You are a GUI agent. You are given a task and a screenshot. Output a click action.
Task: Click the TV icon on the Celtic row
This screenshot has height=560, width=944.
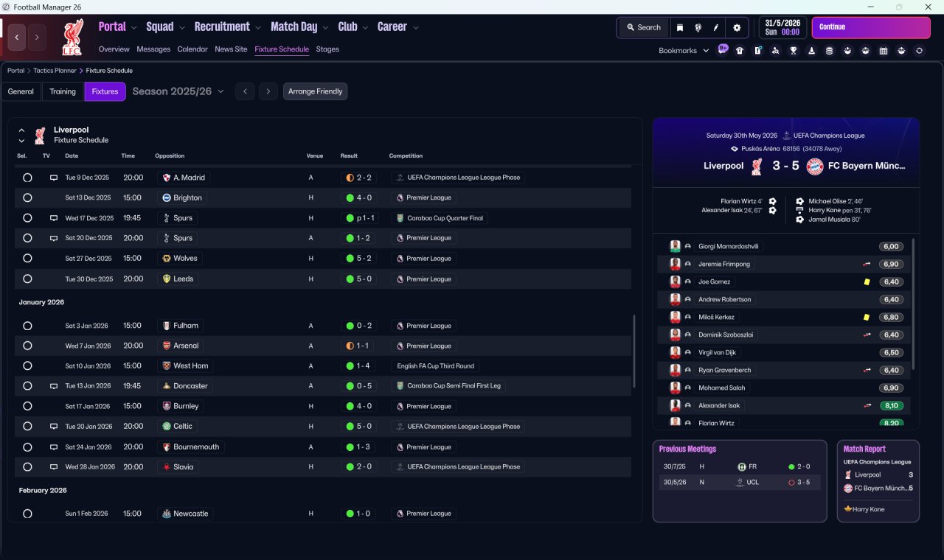click(x=53, y=427)
